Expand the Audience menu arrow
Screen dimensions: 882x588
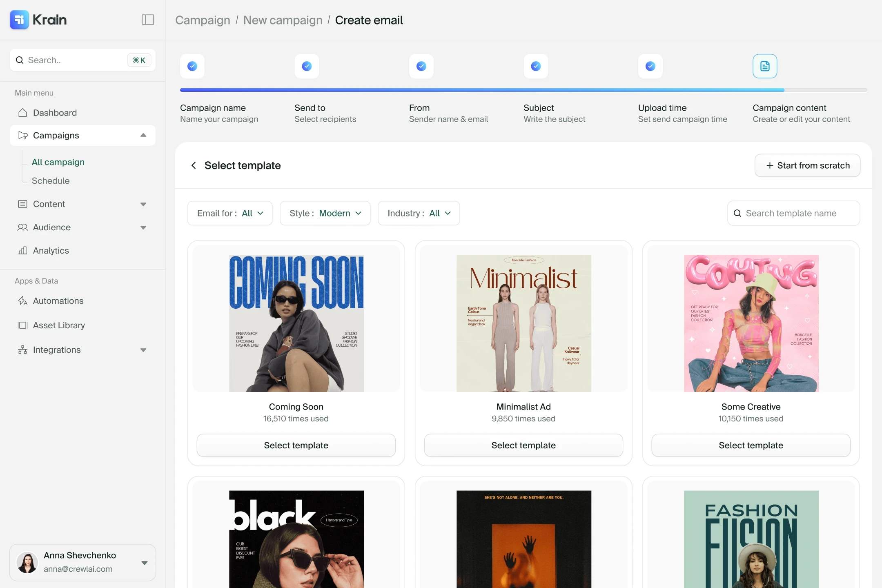143,227
